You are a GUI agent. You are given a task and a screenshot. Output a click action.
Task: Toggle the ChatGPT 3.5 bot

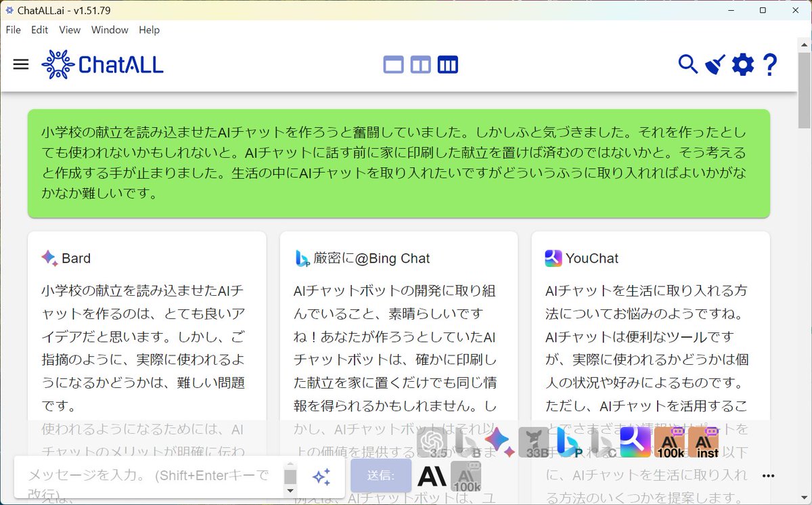[x=432, y=443]
